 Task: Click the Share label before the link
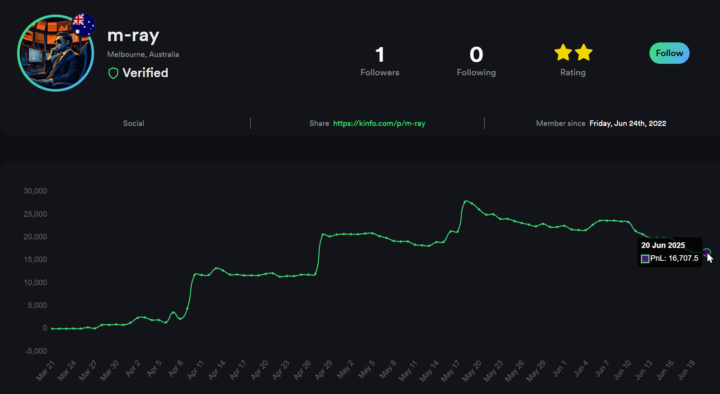(x=319, y=124)
